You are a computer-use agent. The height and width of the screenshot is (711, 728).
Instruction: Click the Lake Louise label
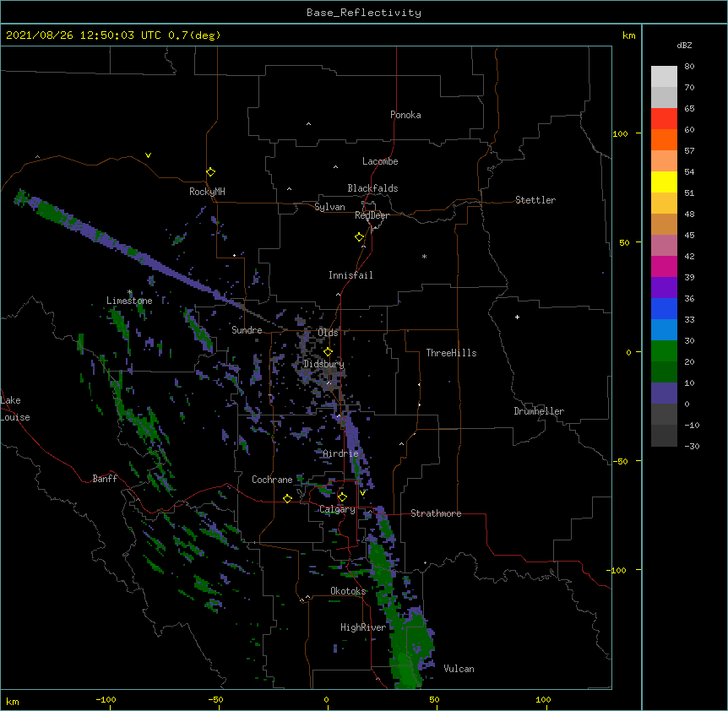15,409
